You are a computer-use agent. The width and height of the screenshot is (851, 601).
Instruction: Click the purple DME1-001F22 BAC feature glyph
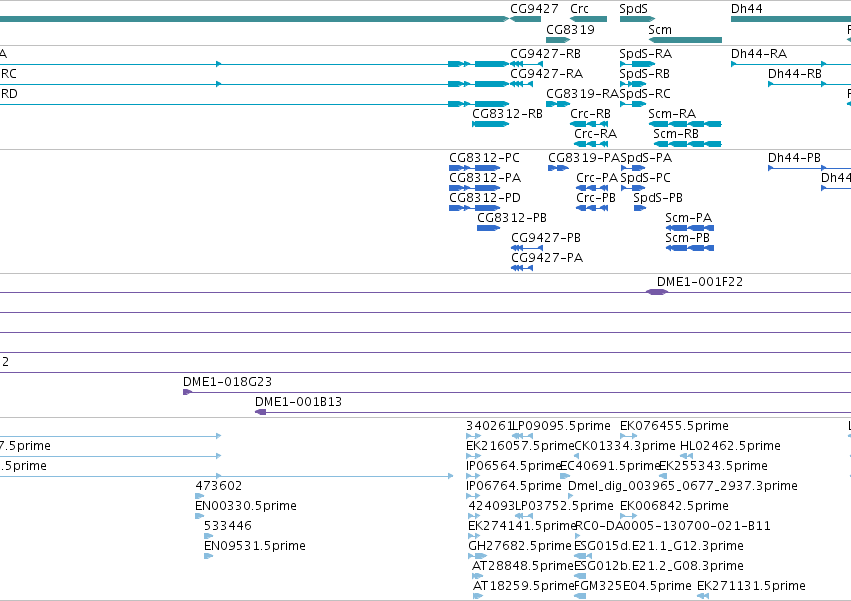(x=657, y=292)
